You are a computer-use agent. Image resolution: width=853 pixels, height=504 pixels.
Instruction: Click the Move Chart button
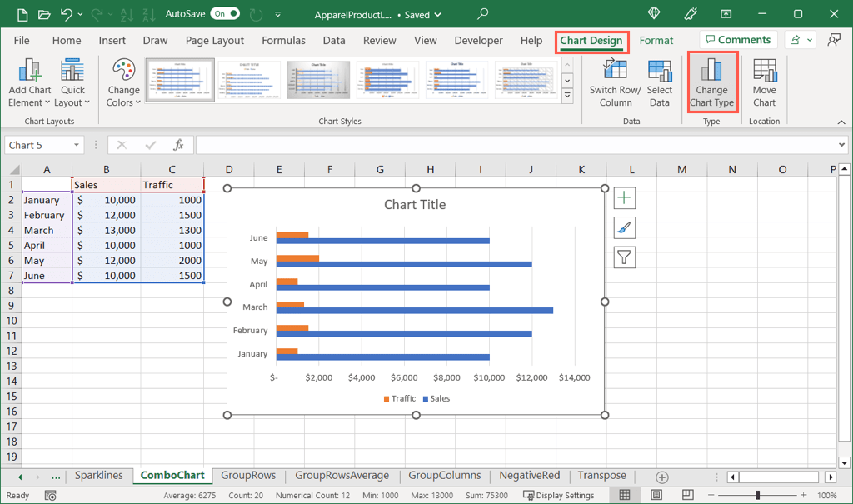click(x=764, y=83)
